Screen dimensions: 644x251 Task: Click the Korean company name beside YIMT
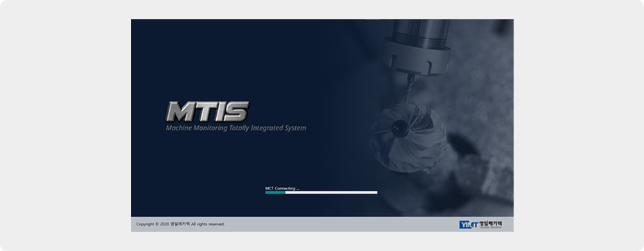coord(491,223)
